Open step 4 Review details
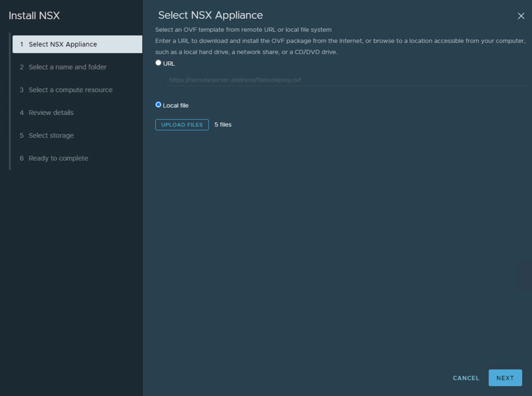This screenshot has height=396, width=532. pyautogui.click(x=51, y=113)
